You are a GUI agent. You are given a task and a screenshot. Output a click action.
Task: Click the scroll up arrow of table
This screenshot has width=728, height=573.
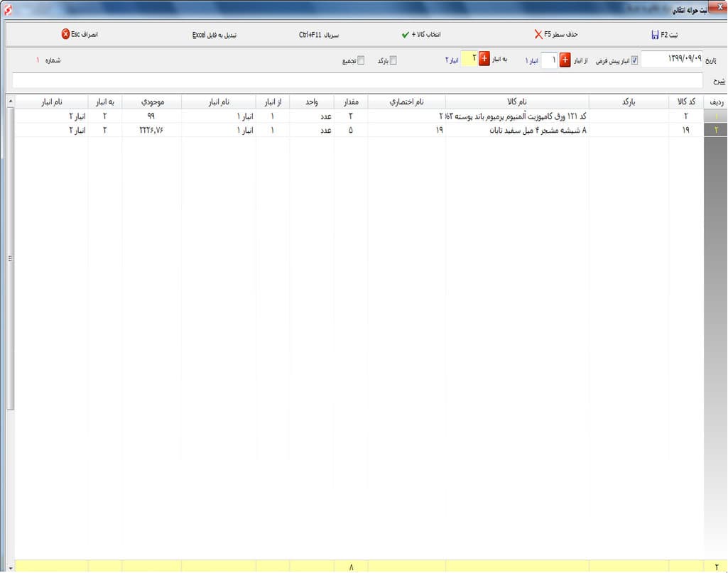(10, 101)
